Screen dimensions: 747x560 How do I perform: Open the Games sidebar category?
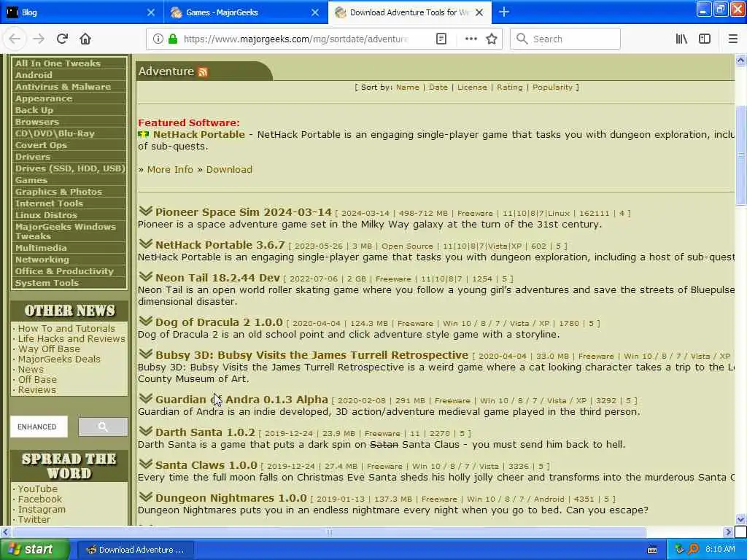click(x=31, y=180)
